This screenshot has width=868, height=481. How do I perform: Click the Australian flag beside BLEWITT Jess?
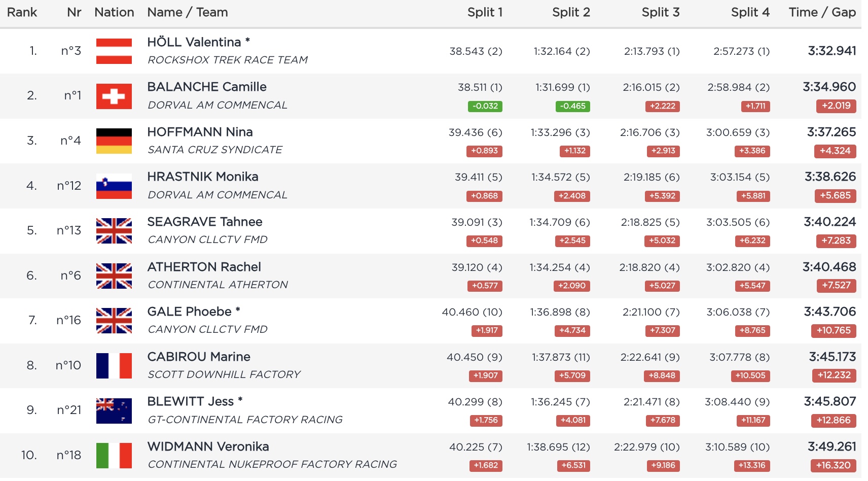(114, 410)
